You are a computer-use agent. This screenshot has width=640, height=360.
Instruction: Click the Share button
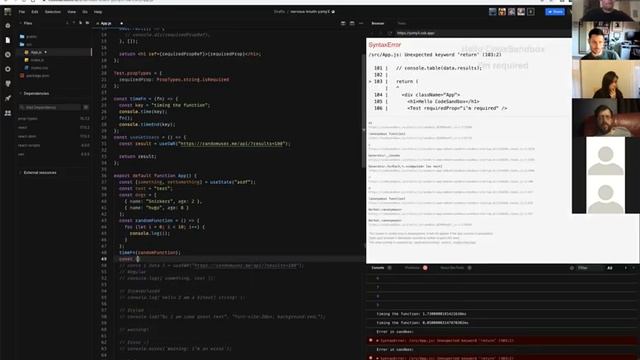[555, 12]
